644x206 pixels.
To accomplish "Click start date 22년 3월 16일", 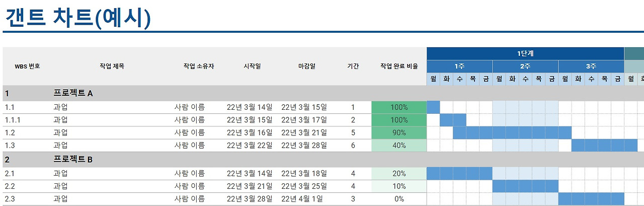I will (x=250, y=132).
